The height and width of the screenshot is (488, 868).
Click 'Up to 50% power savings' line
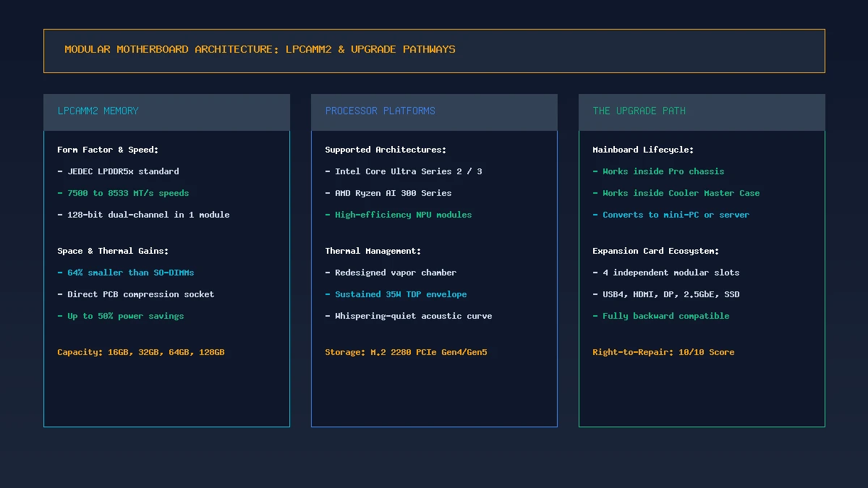pos(121,316)
